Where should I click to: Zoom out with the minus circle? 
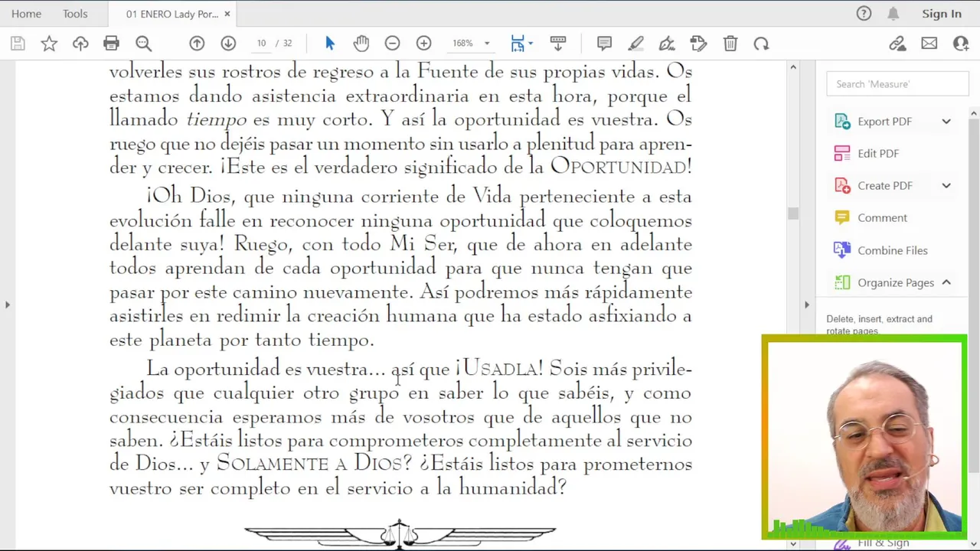[x=392, y=44]
